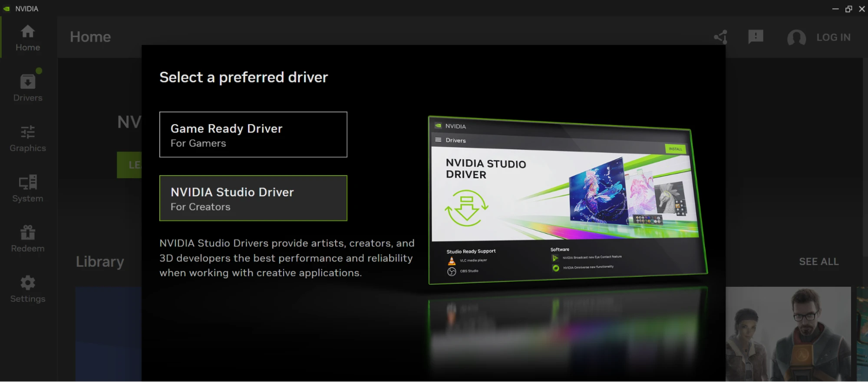Click the LOG IN link
Image resolution: width=868 pixels, height=382 pixels.
833,37
